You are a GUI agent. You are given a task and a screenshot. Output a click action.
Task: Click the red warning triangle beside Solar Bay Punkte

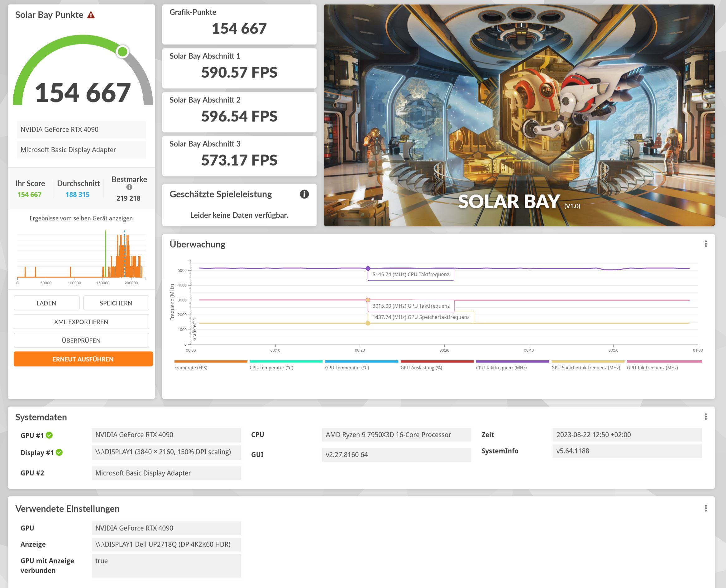[91, 15]
